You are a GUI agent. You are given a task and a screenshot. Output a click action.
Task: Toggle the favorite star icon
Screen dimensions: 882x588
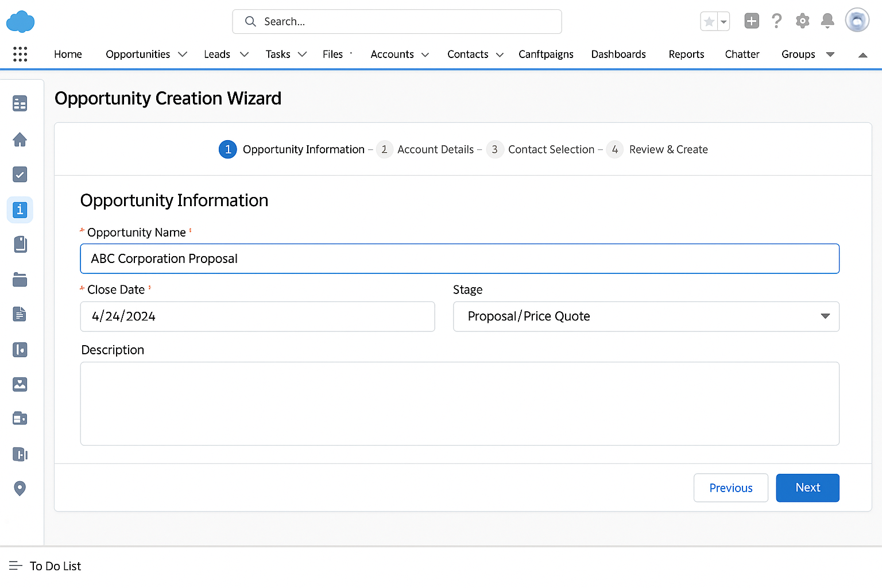click(708, 21)
